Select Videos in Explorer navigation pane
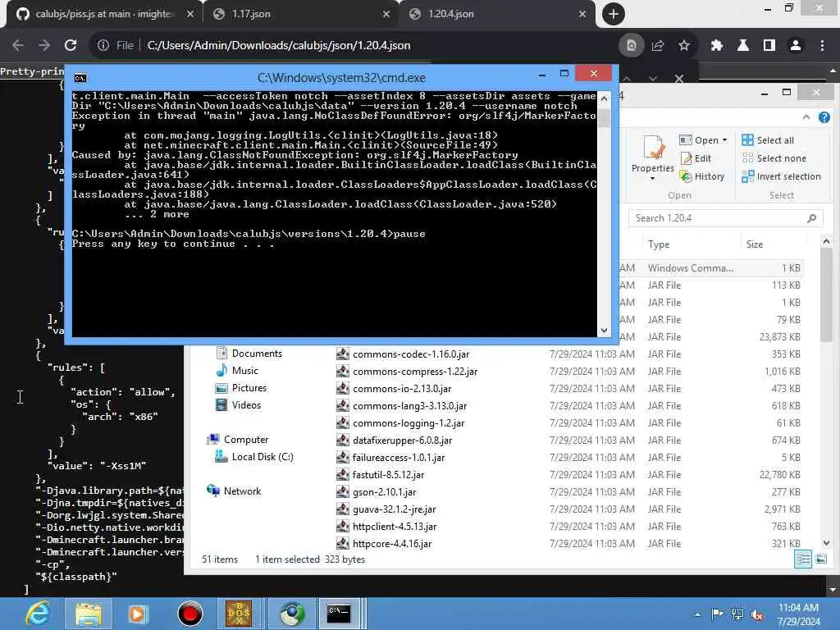 (239, 405)
